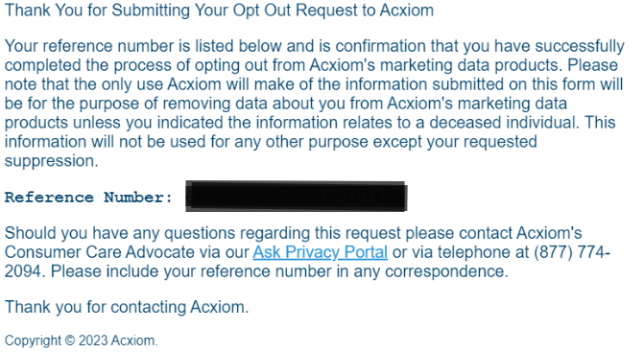Click the 'Copyright © 2023 Acxiom.' footer text

tap(81, 340)
